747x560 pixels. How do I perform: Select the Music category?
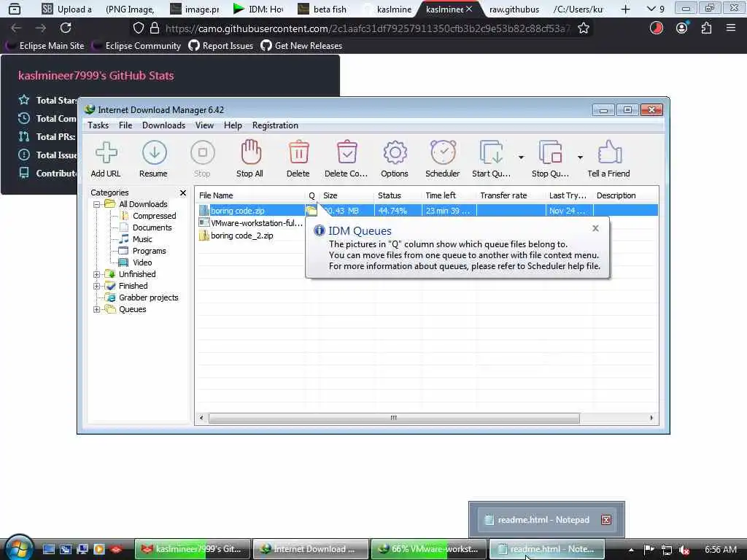coord(142,239)
